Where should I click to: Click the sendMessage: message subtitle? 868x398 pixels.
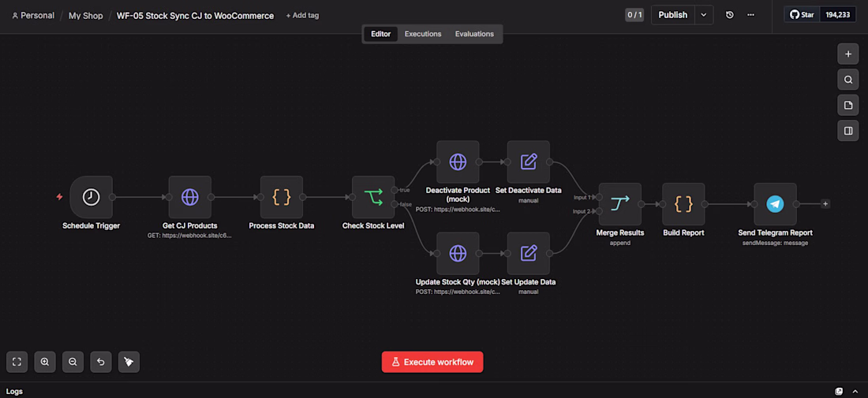tap(775, 243)
